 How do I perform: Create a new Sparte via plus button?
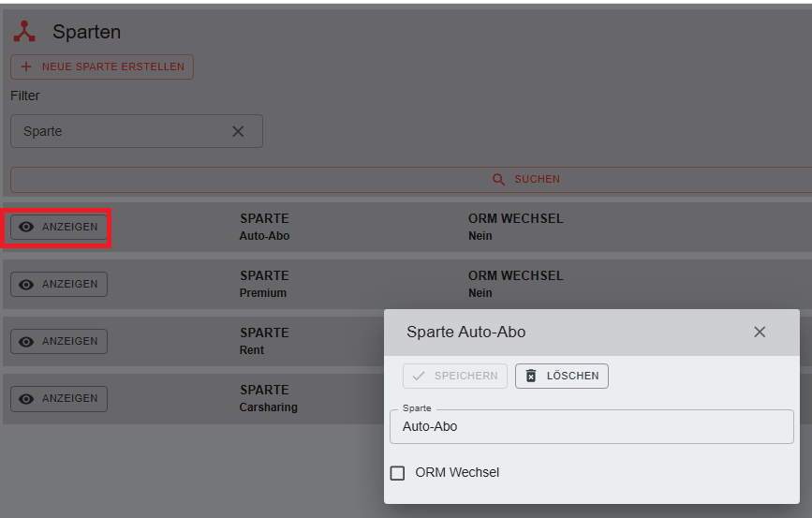click(102, 67)
